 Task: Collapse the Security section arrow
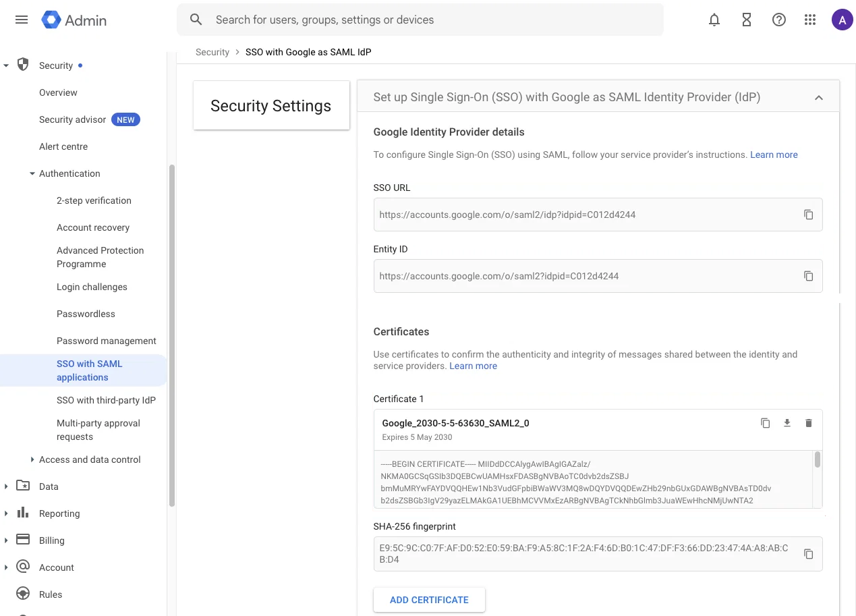pos(6,65)
